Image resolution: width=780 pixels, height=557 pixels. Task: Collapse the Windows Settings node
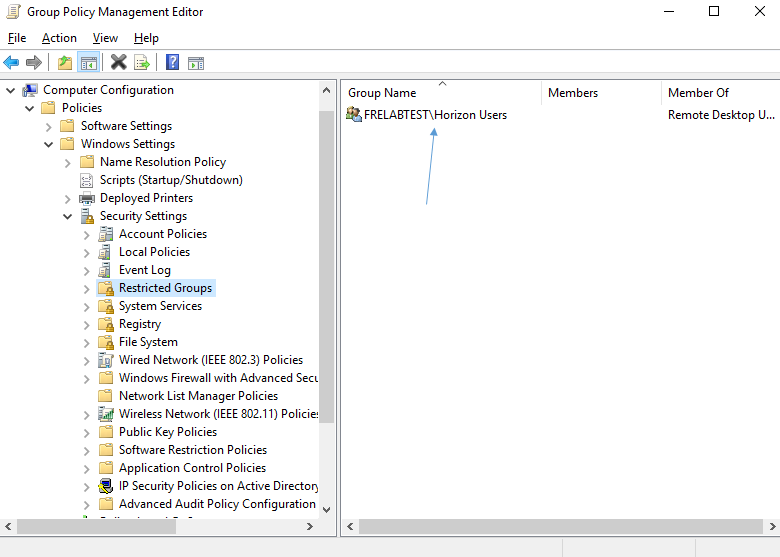[49, 144]
